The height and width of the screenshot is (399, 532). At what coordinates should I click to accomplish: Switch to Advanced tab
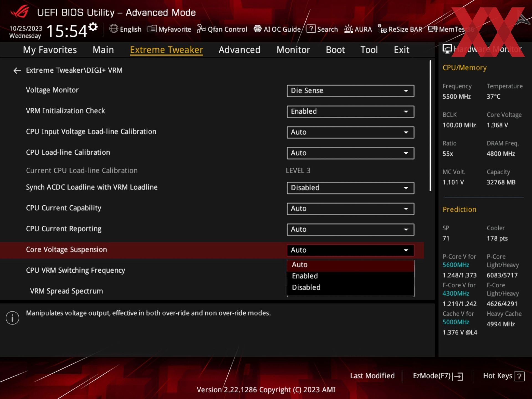click(x=239, y=50)
